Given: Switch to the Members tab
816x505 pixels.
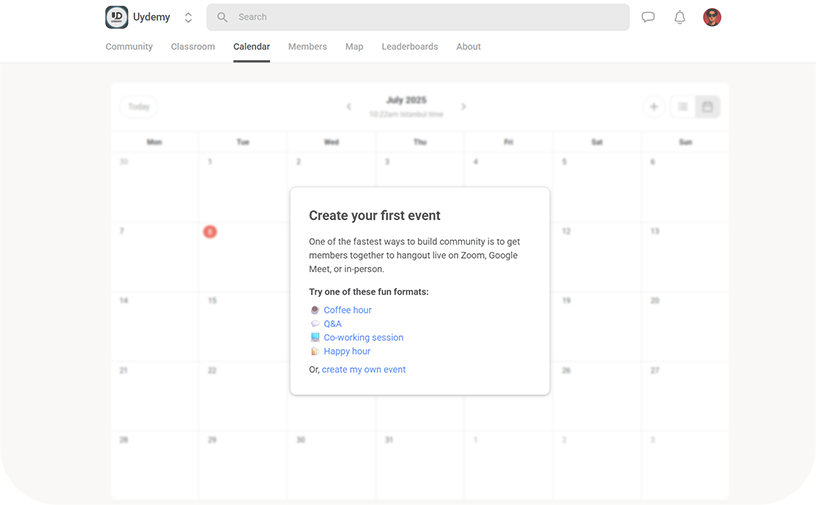Looking at the screenshot, I should coord(307,47).
